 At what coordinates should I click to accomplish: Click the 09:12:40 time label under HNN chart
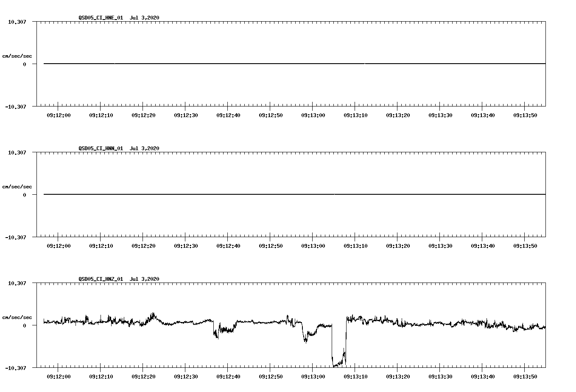[x=228, y=246]
